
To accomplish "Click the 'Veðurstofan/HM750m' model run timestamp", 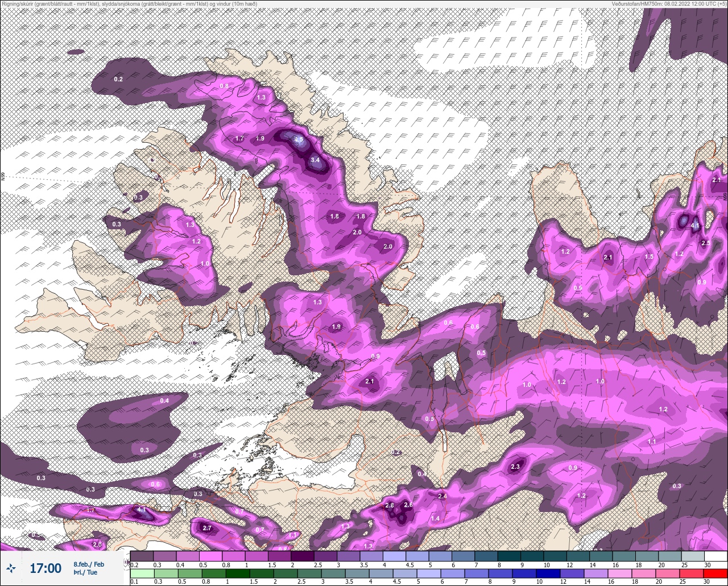I will tap(669, 4).
